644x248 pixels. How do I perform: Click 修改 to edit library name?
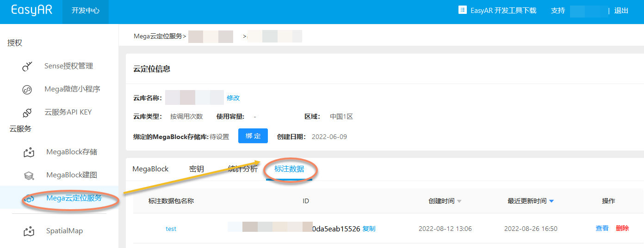tap(233, 98)
